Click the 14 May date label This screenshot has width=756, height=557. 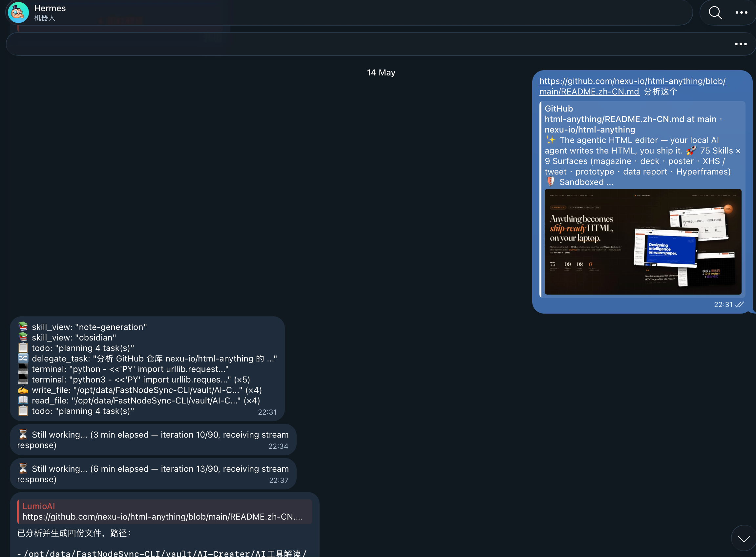click(381, 72)
